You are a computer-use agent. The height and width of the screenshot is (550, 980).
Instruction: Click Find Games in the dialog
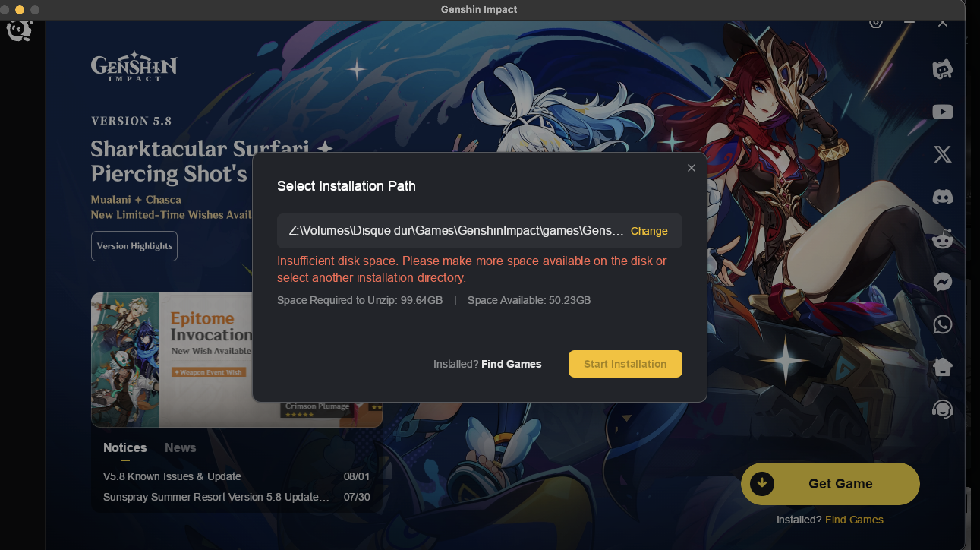click(x=511, y=364)
